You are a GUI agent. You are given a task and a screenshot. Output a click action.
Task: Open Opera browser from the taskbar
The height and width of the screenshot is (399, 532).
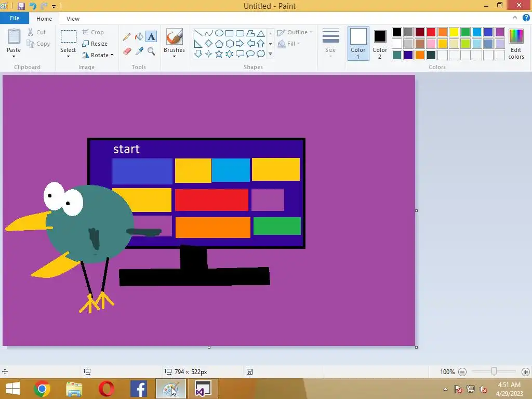(106, 389)
